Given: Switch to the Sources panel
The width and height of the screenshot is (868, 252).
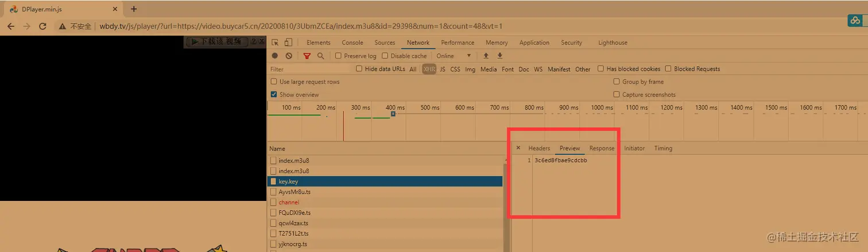Looking at the screenshot, I should pos(385,42).
